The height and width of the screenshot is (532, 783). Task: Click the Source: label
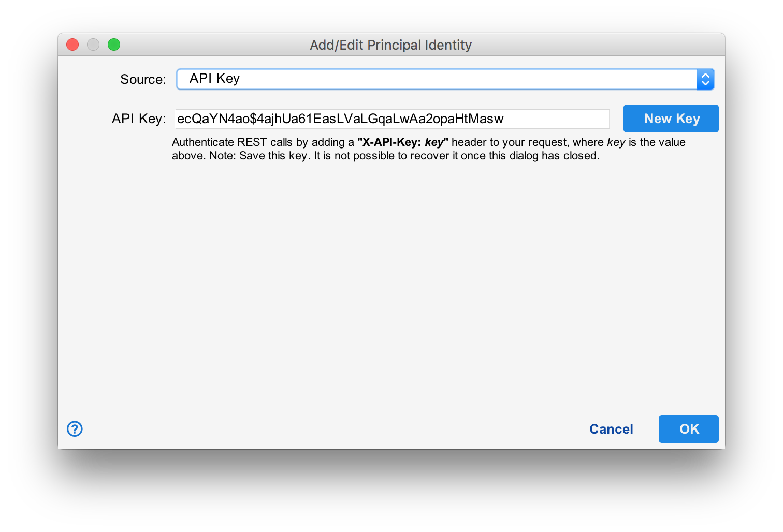(142, 79)
